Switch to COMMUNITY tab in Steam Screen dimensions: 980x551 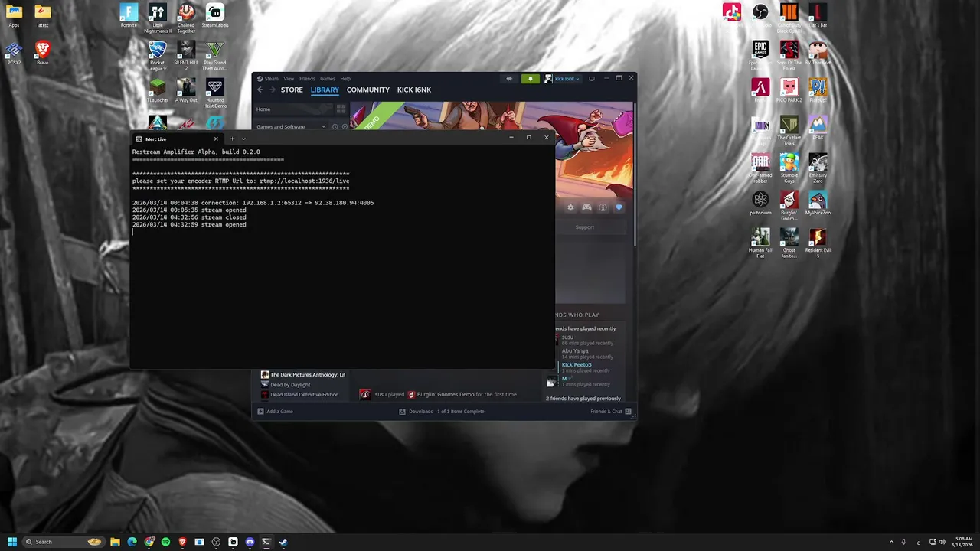tap(368, 90)
